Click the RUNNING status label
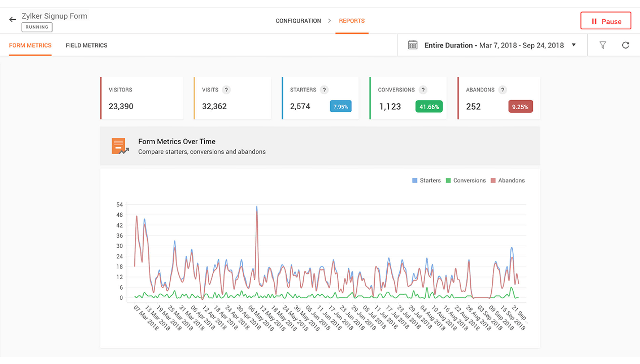The image size is (640, 364). pyautogui.click(x=37, y=27)
